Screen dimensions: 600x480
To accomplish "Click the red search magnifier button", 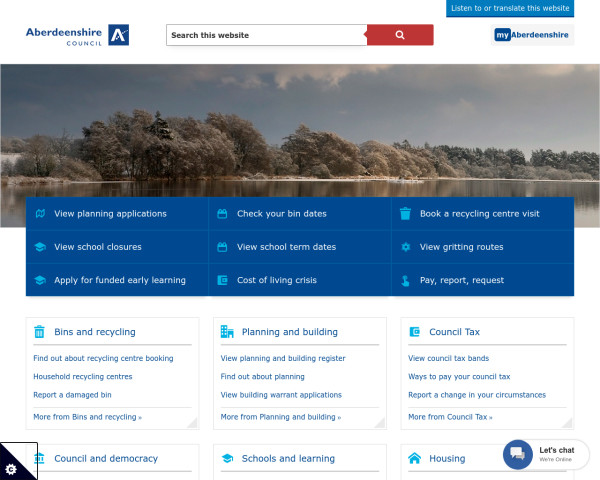I will tap(400, 35).
